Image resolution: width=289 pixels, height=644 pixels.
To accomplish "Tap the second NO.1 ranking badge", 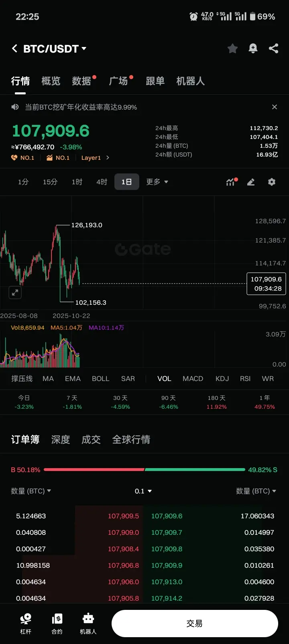I will [x=58, y=158].
